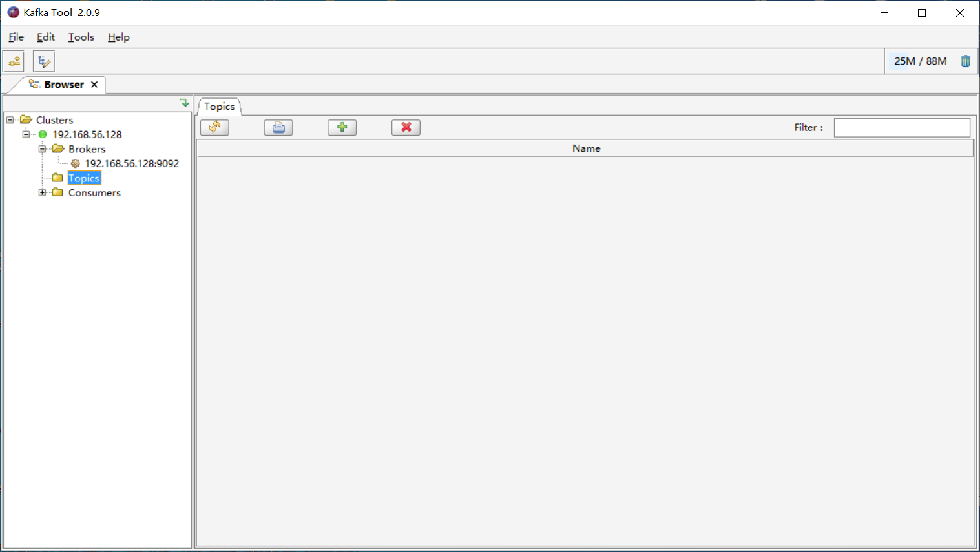Select broker 192.168.56.128:9092
This screenshot has width=980, height=552.
pyautogui.click(x=132, y=163)
